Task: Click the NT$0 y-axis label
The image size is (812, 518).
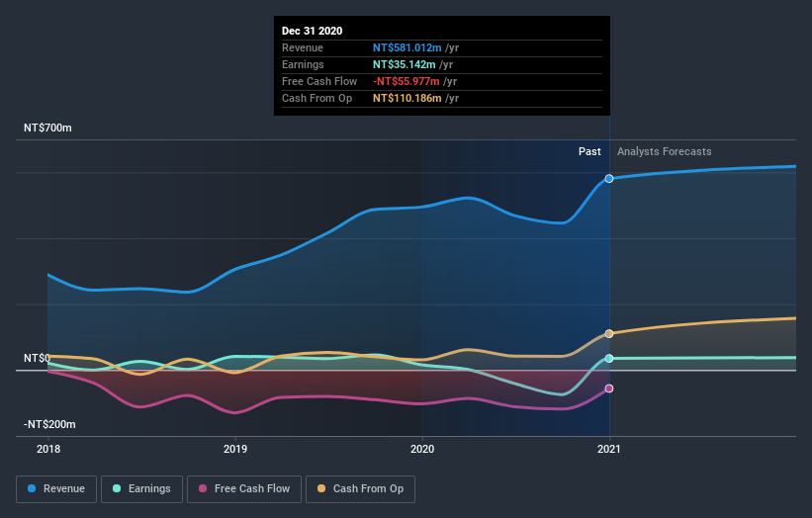Action: click(37, 358)
